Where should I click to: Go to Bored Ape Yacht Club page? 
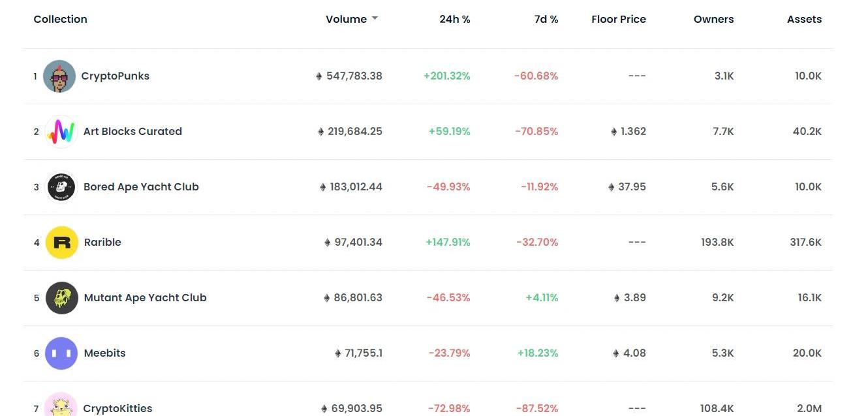[141, 187]
